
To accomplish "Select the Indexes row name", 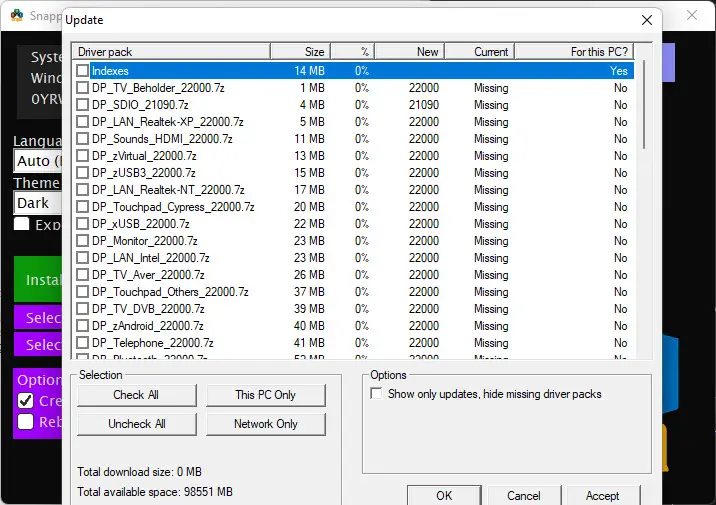I will pos(110,71).
